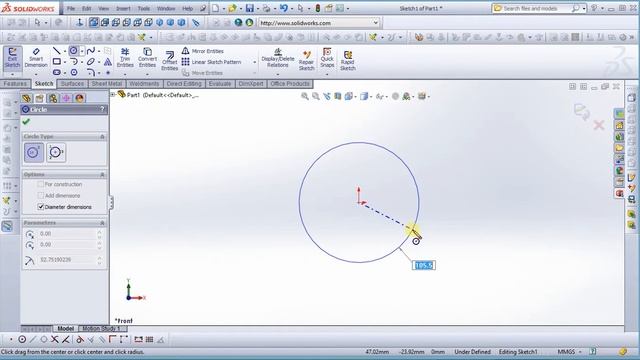
Task: Open the MMGS unit system dropdown
Action: [x=580, y=352]
